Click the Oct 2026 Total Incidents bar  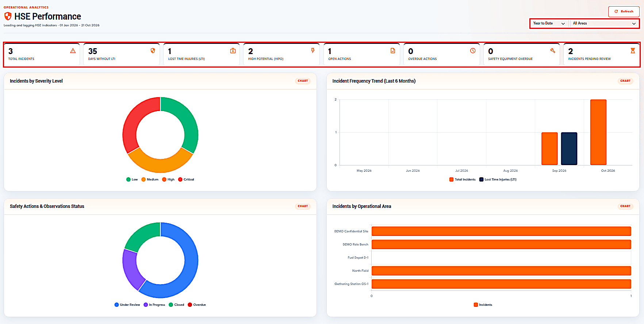[598, 132]
